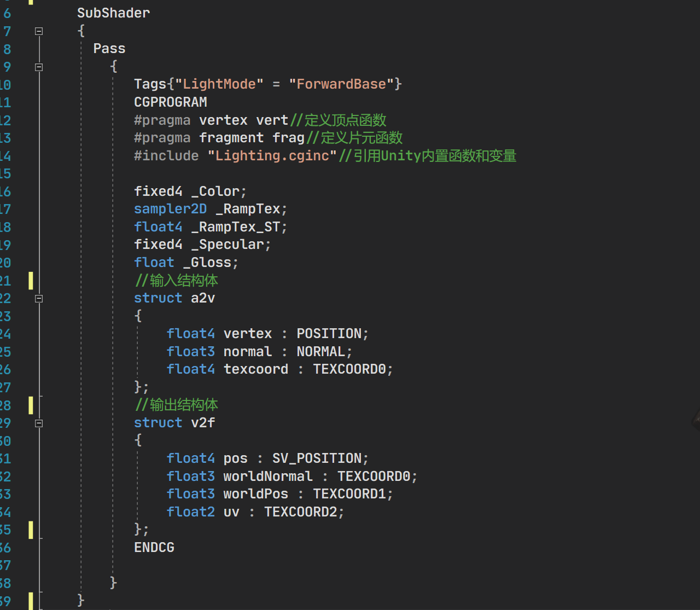
Task: Click '#pragma fragment frag' directive
Action: pos(219,138)
